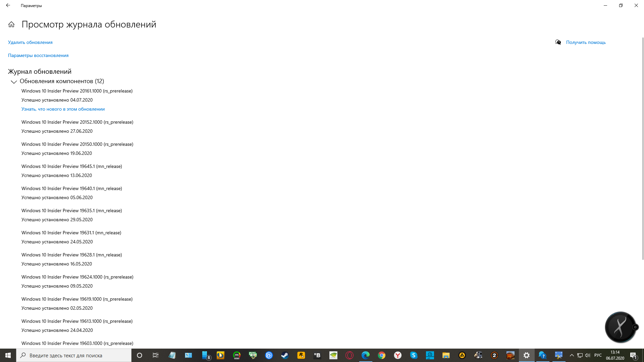The height and width of the screenshot is (362, 644).
Task: Launch Steam from the taskbar
Action: 285,355
